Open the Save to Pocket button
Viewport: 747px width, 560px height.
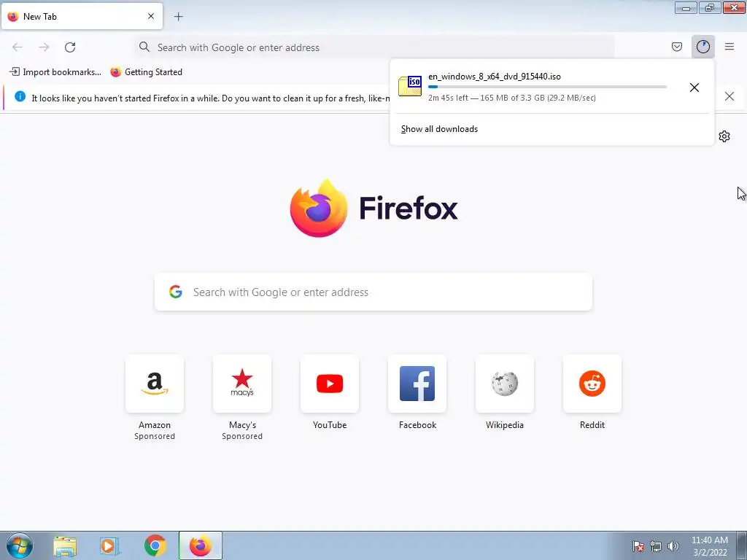[676, 47]
